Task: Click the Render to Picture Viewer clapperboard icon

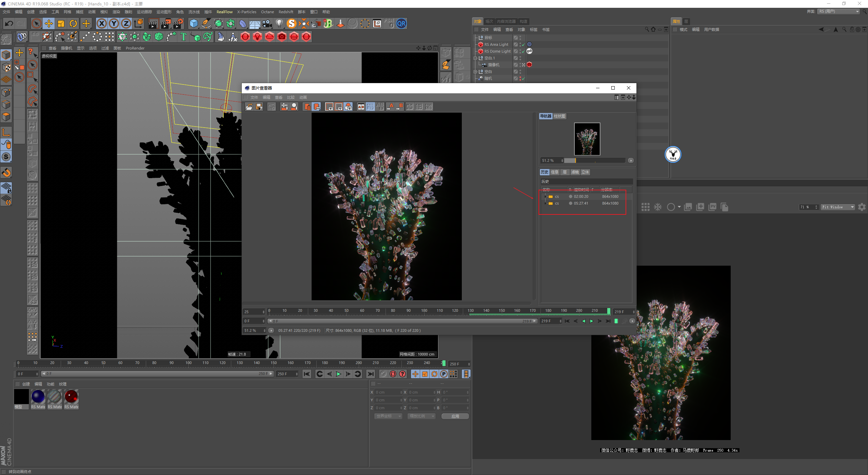Action: pos(165,23)
